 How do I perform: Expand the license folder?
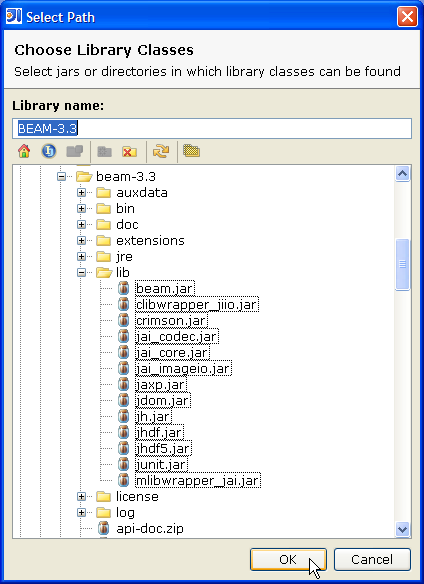[x=82, y=496]
